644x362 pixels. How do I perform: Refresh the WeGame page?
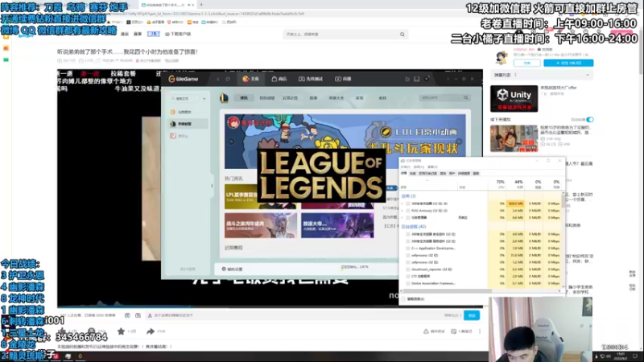228,79
